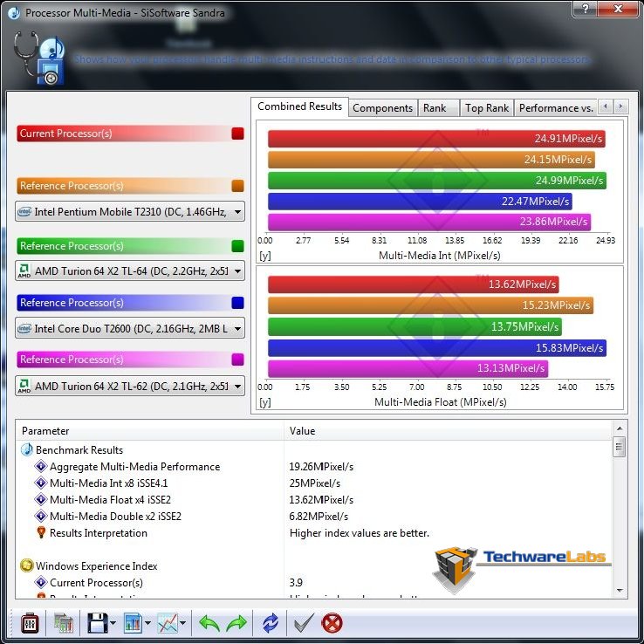Open the Top Rank tab
This screenshot has width=644, height=644.
click(x=487, y=108)
